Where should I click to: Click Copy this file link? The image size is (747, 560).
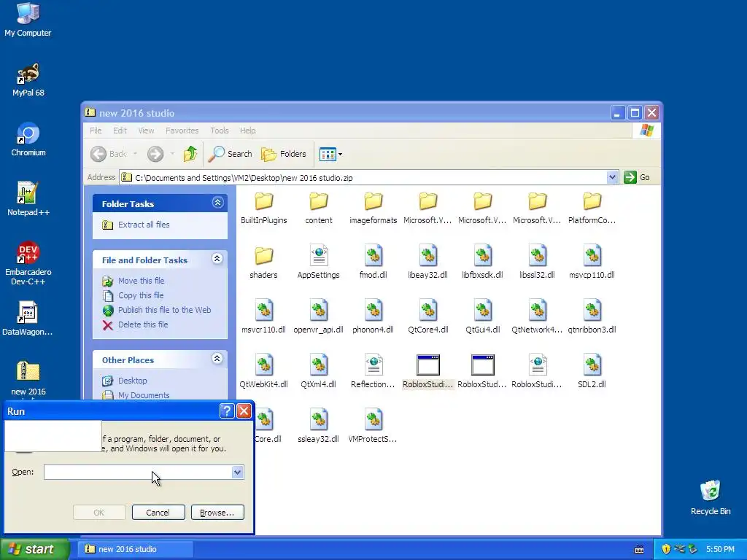(x=141, y=296)
